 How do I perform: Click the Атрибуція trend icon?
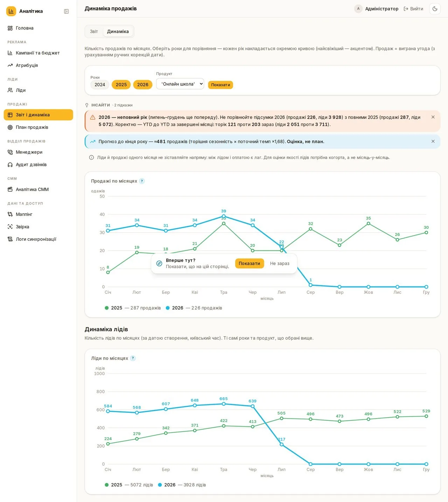(x=10, y=65)
